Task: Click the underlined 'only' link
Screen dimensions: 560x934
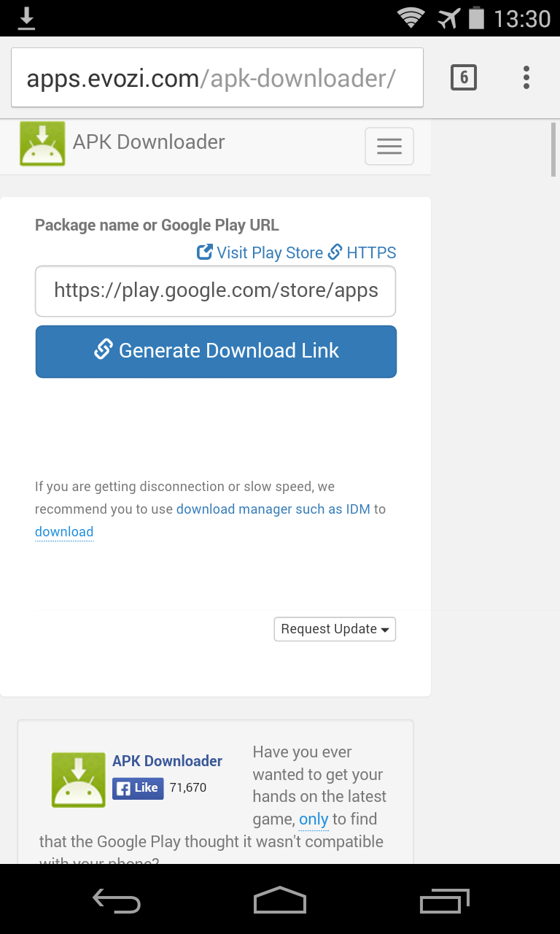Action: point(314,819)
